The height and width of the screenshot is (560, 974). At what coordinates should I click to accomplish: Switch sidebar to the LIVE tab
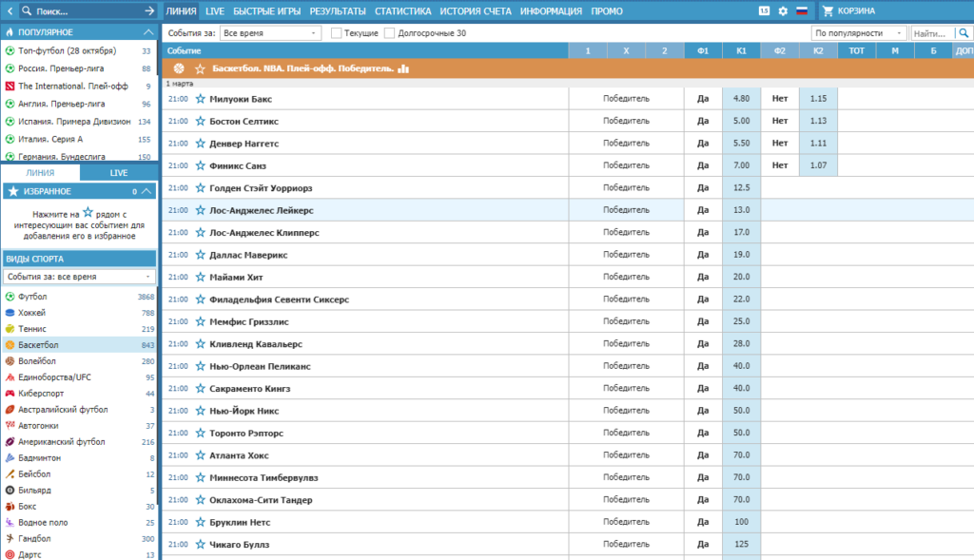point(119,173)
